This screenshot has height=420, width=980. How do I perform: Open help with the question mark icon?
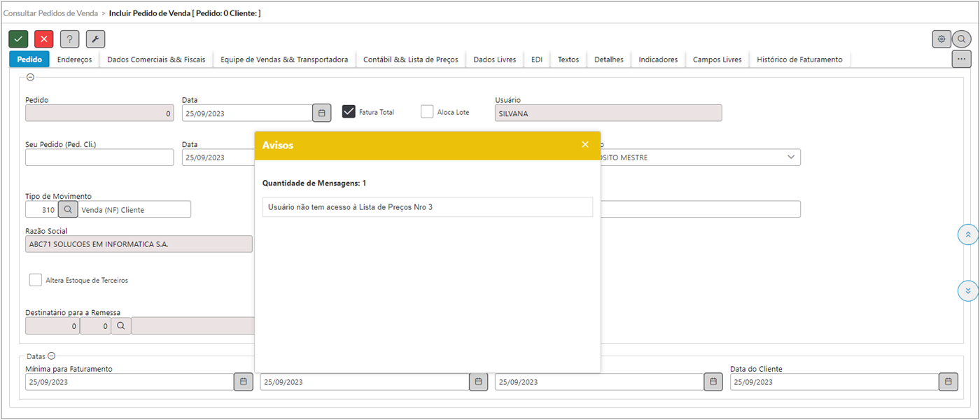(x=69, y=39)
